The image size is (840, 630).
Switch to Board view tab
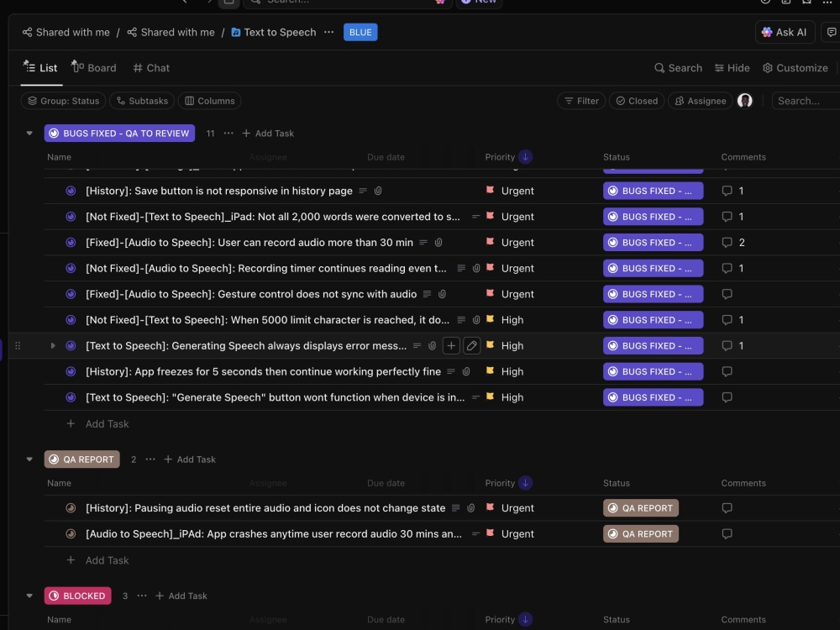click(94, 68)
